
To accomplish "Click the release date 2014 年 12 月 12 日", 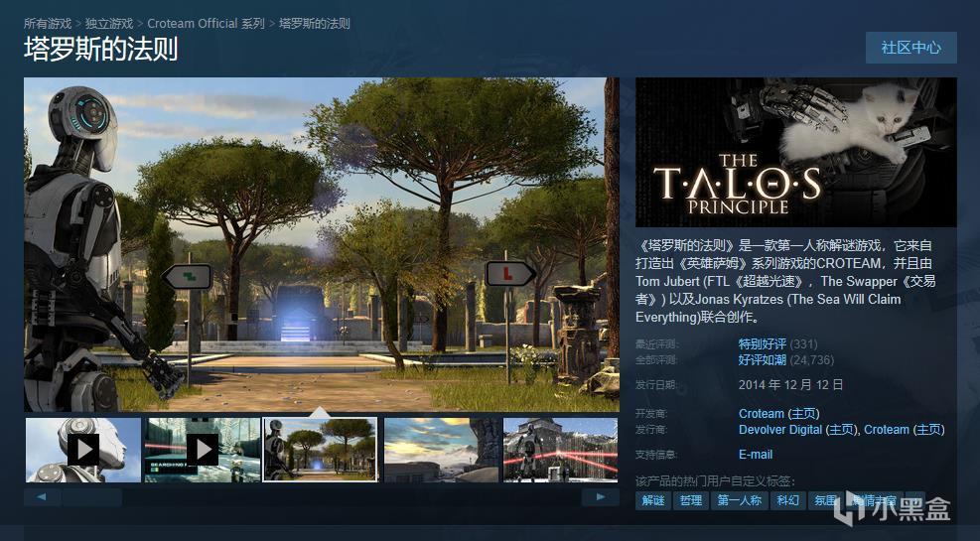I will [790, 385].
